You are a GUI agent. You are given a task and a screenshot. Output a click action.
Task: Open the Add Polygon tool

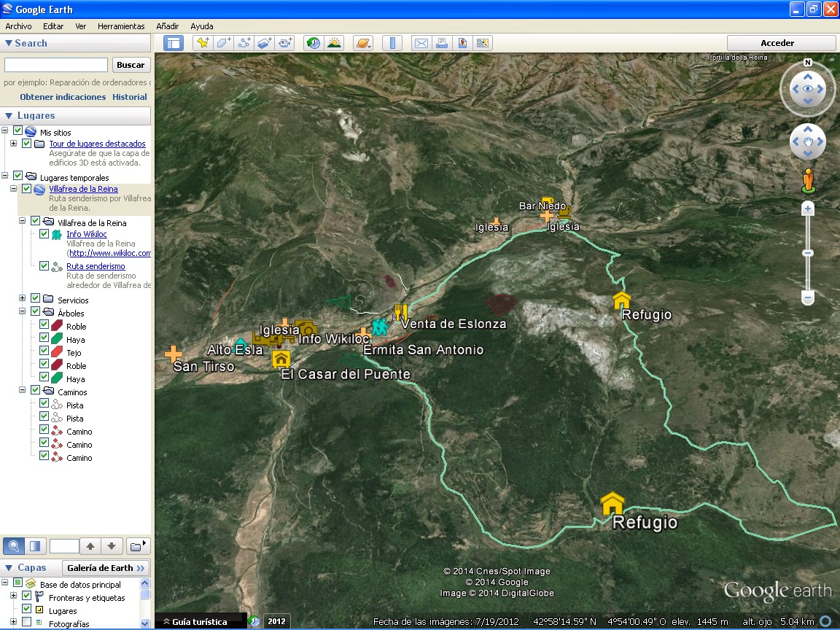click(x=223, y=43)
